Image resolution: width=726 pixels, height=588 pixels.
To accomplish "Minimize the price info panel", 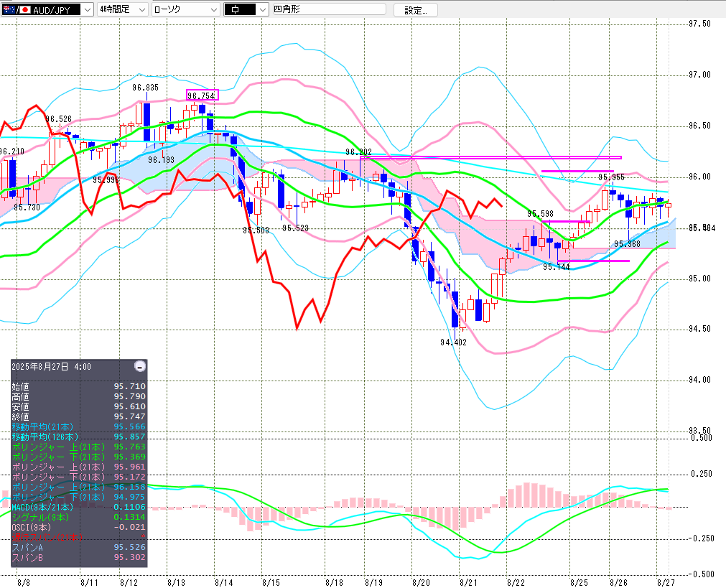I will coord(140,367).
